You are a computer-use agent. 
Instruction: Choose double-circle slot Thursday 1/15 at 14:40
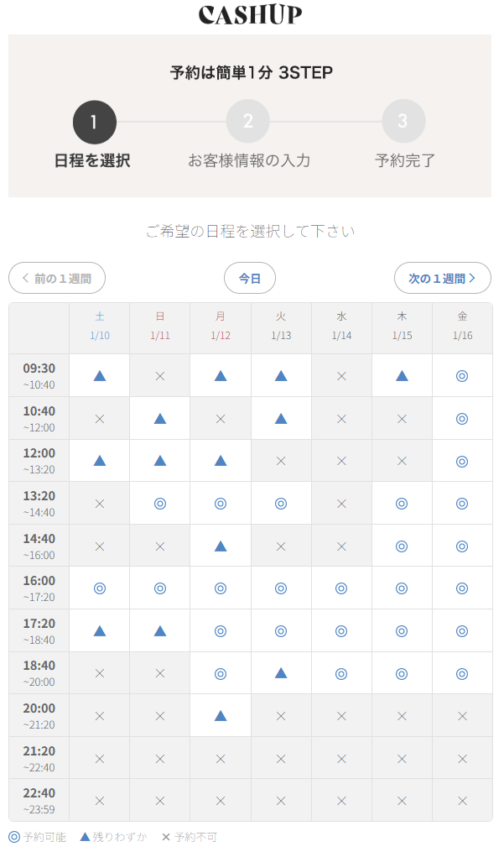[x=402, y=546]
